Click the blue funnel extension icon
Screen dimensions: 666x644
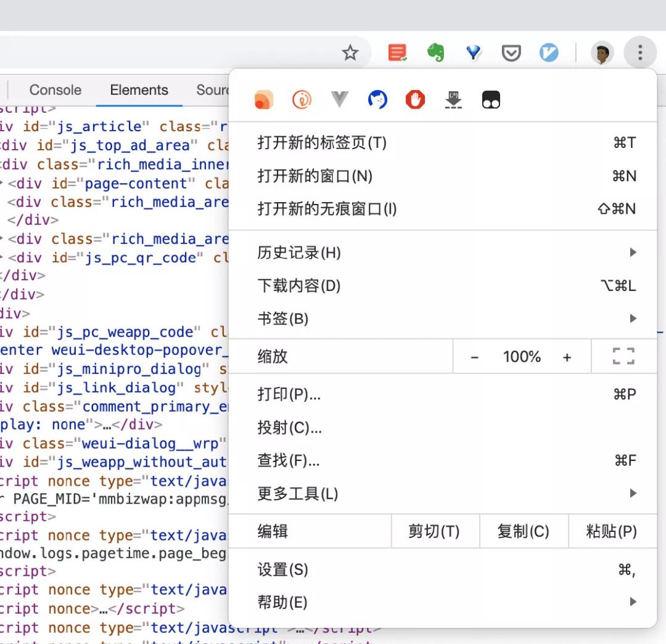coord(473,52)
